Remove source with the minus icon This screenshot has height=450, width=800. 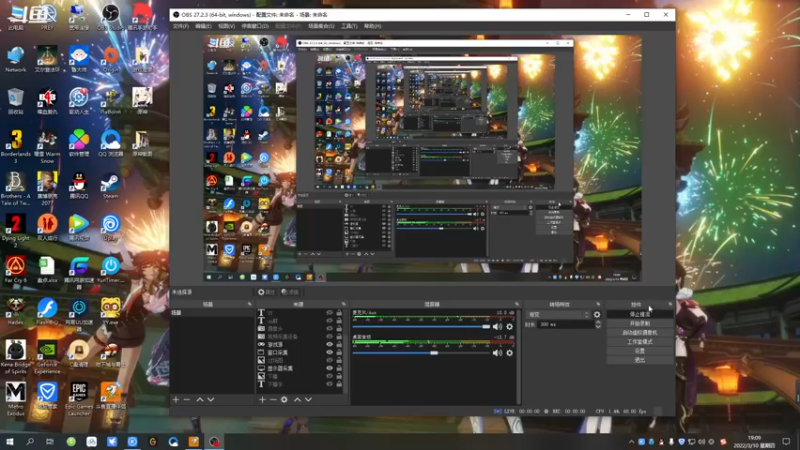coord(273,400)
